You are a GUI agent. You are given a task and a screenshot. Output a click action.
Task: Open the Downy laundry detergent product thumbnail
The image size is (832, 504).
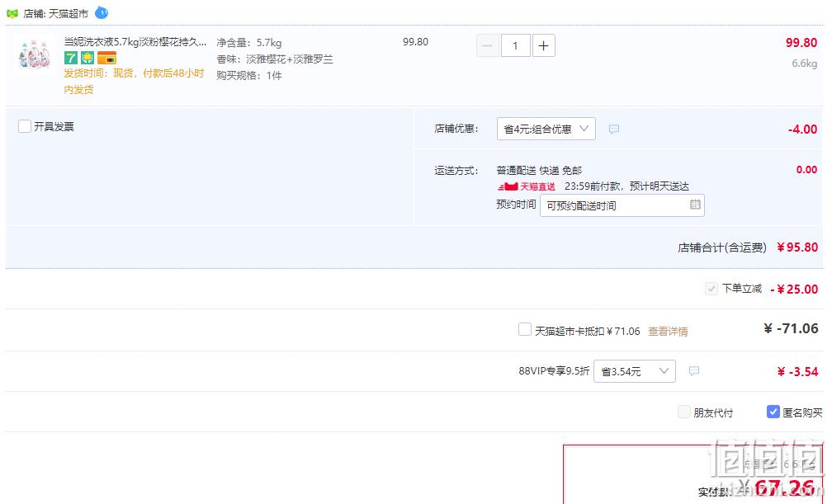[35, 54]
